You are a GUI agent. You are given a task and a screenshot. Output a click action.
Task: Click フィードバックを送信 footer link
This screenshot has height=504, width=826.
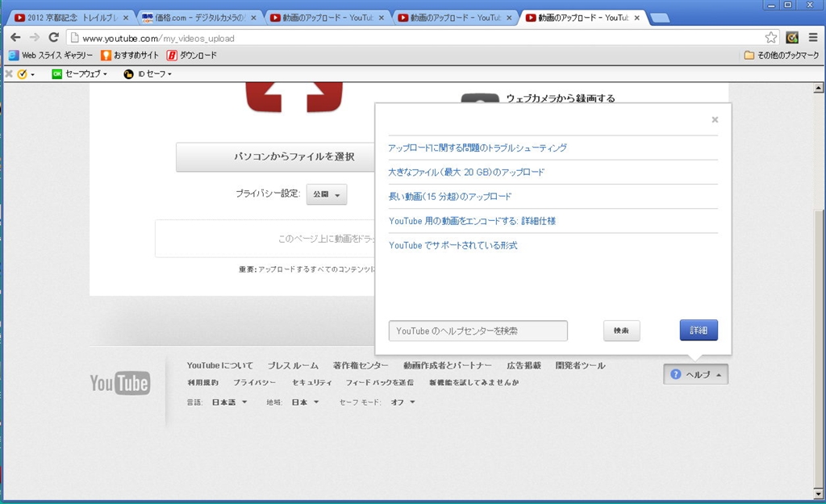click(x=379, y=383)
